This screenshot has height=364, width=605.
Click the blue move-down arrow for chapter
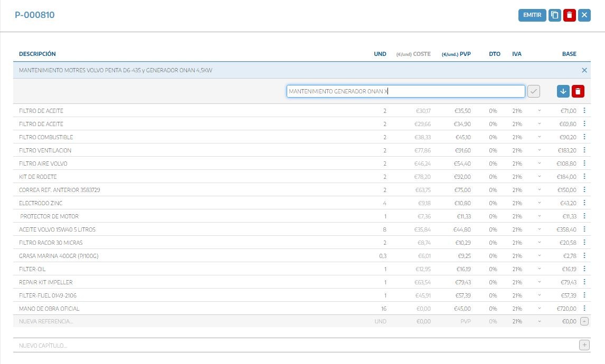(563, 91)
